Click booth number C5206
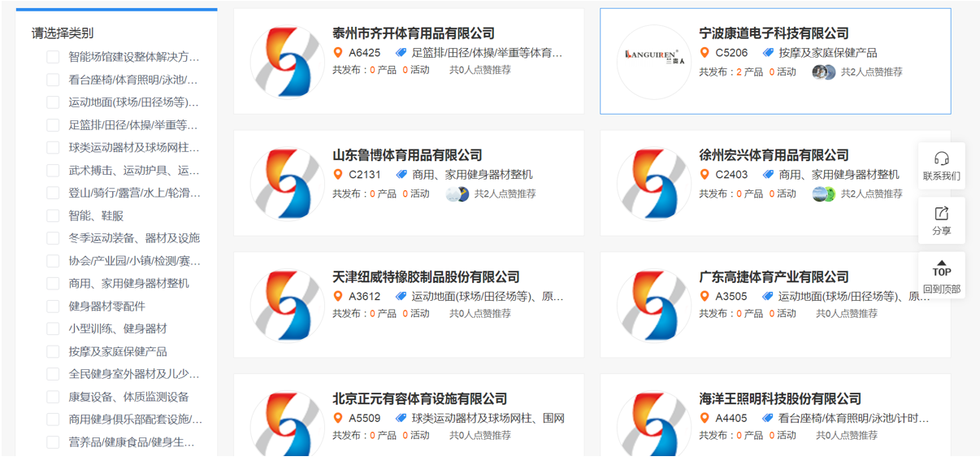980x461 pixels. coord(731,53)
